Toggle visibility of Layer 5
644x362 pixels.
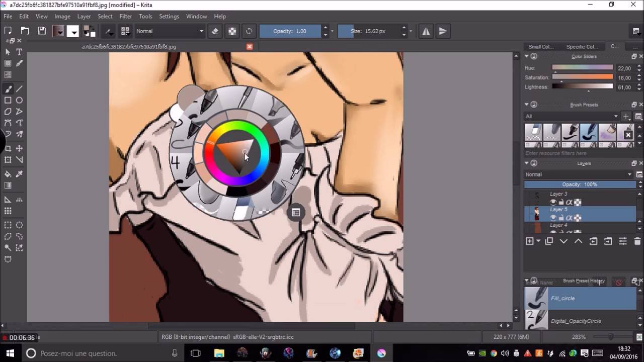pos(553,218)
